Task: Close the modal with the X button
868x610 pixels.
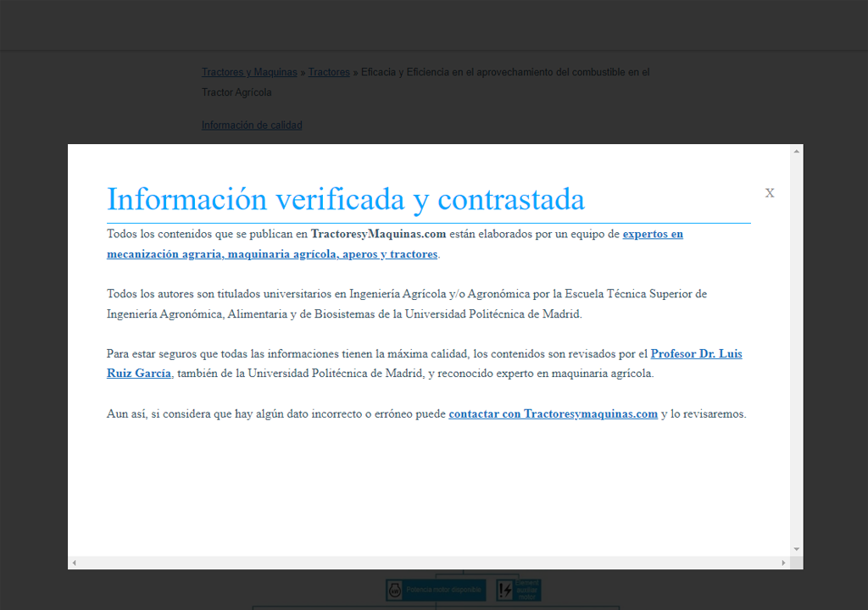Action: [x=770, y=193]
